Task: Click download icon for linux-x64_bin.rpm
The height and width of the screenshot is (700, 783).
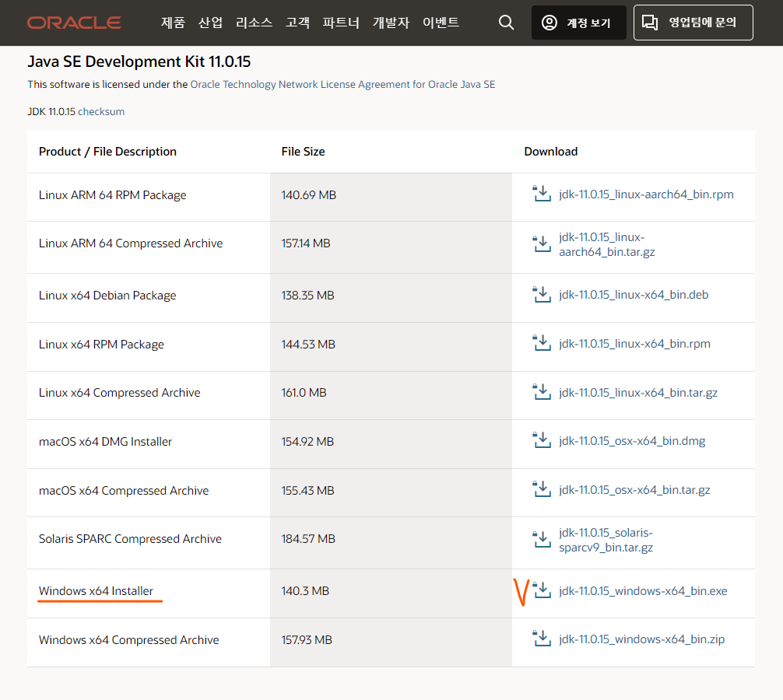Action: tap(542, 343)
